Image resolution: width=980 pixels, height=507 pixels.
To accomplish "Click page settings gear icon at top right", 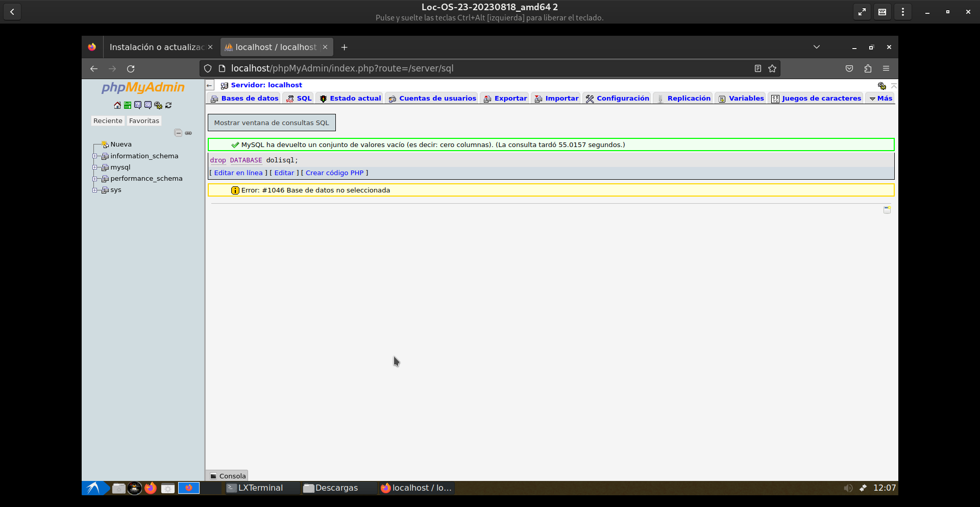I will 881,86.
